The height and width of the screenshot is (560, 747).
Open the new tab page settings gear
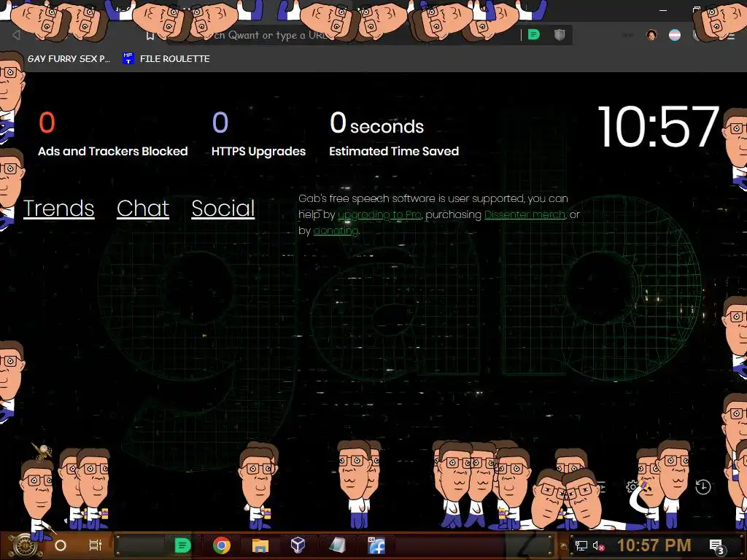pos(632,486)
